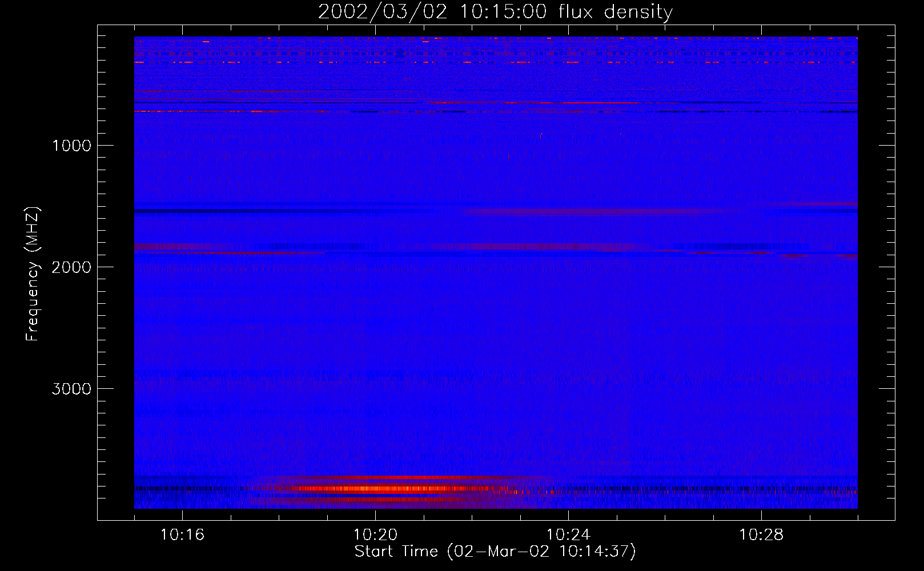Click the 'Frequency (MHZ)' axis label
The width and height of the screenshot is (924, 571).
pos(32,274)
